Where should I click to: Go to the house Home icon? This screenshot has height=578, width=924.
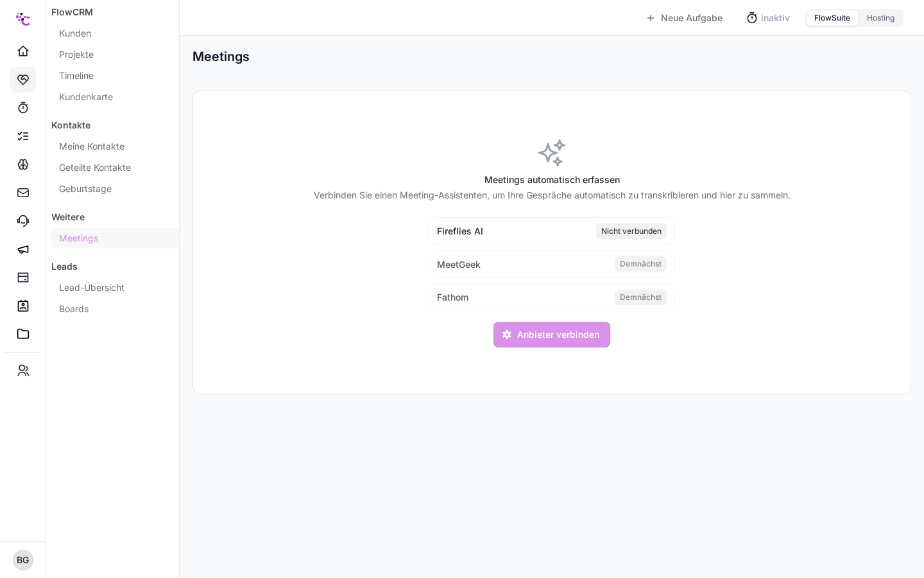23,51
